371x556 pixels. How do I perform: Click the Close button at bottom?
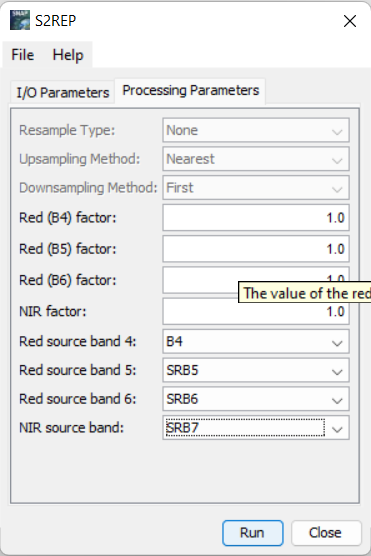click(x=326, y=533)
